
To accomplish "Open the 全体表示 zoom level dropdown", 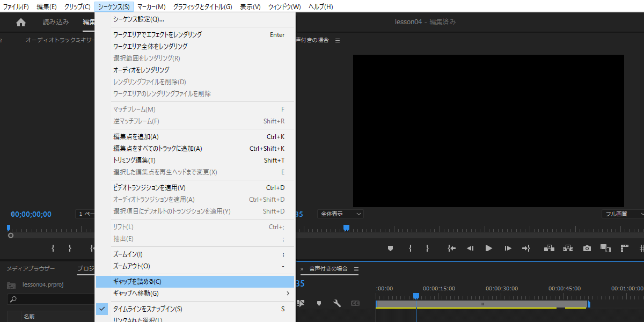I will (340, 214).
